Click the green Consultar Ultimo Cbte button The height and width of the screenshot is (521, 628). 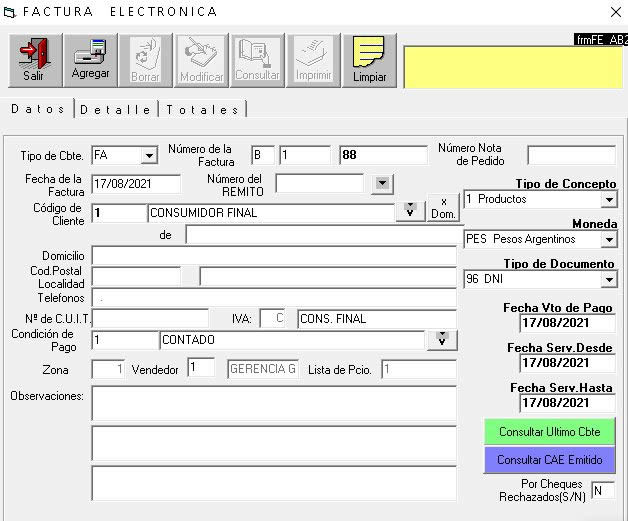pyautogui.click(x=548, y=432)
